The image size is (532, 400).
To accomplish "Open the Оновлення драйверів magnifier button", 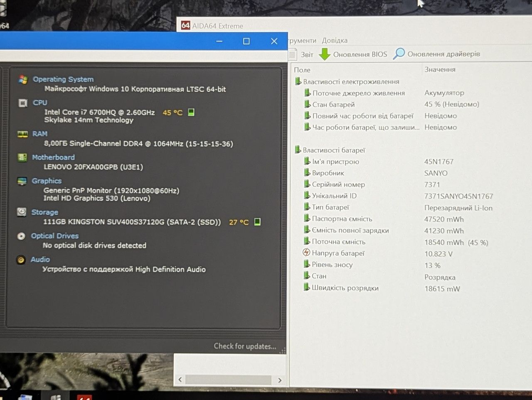I will point(436,54).
